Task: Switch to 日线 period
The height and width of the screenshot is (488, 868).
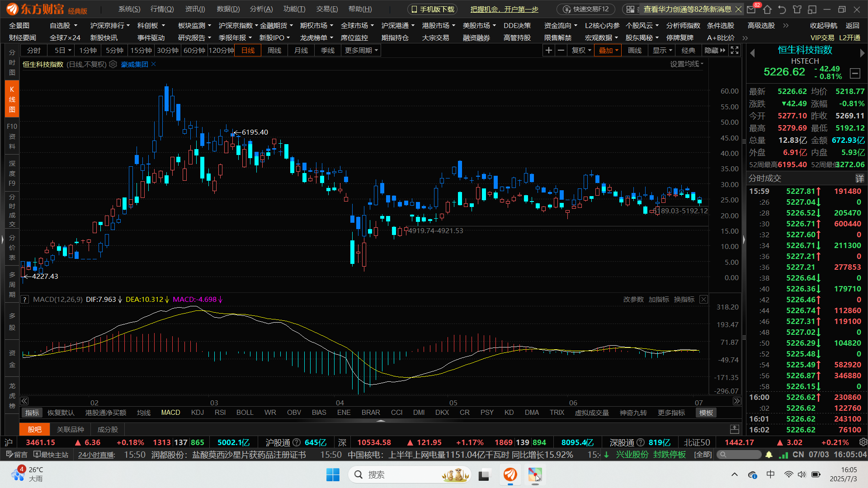Action: [248, 50]
